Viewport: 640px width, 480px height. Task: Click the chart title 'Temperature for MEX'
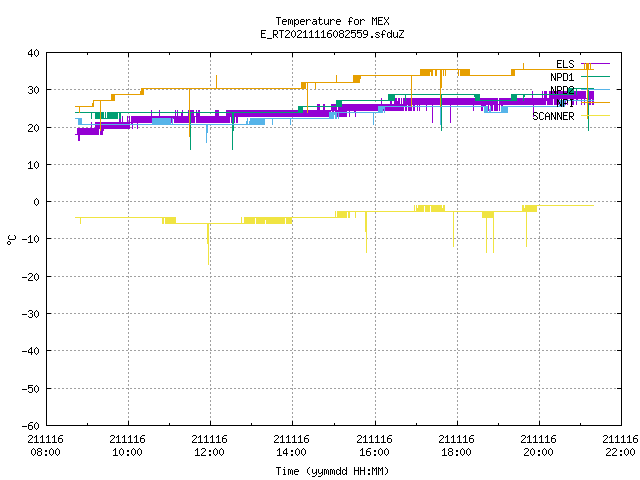click(x=332, y=21)
